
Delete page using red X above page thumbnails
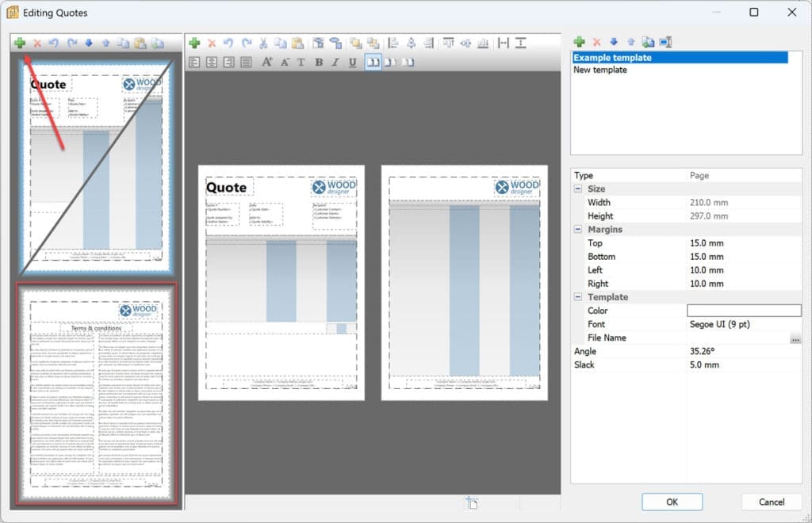pos(36,44)
